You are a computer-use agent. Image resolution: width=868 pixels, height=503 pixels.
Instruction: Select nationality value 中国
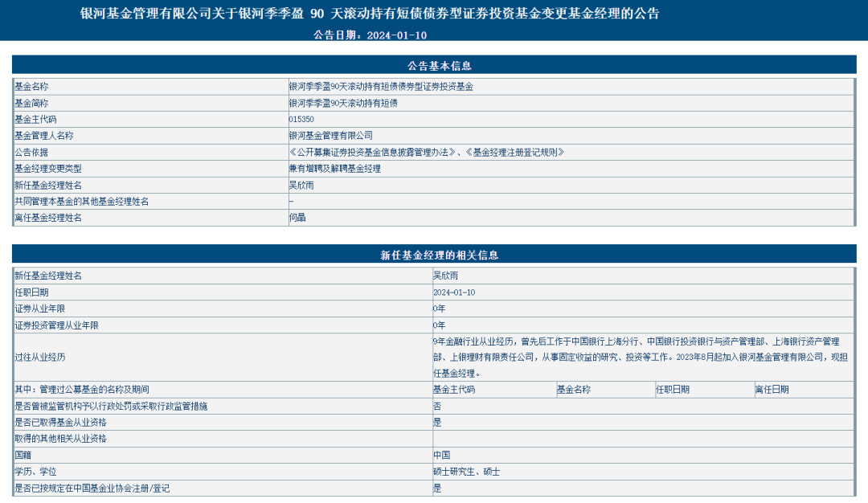(442, 456)
